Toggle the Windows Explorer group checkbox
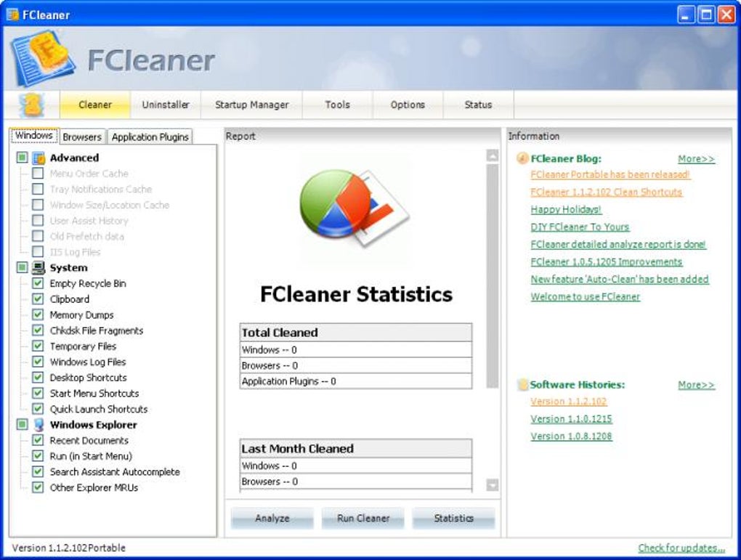The height and width of the screenshot is (560, 741). tap(23, 424)
